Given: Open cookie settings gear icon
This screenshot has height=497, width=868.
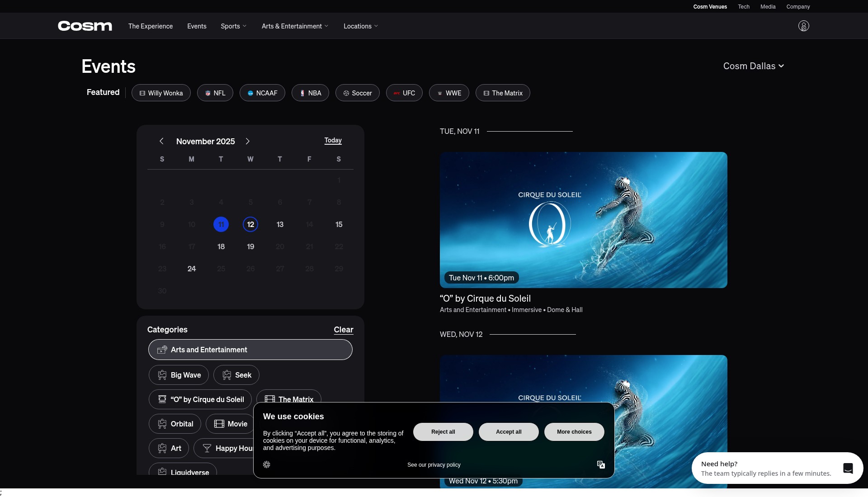Looking at the screenshot, I should coord(267,464).
